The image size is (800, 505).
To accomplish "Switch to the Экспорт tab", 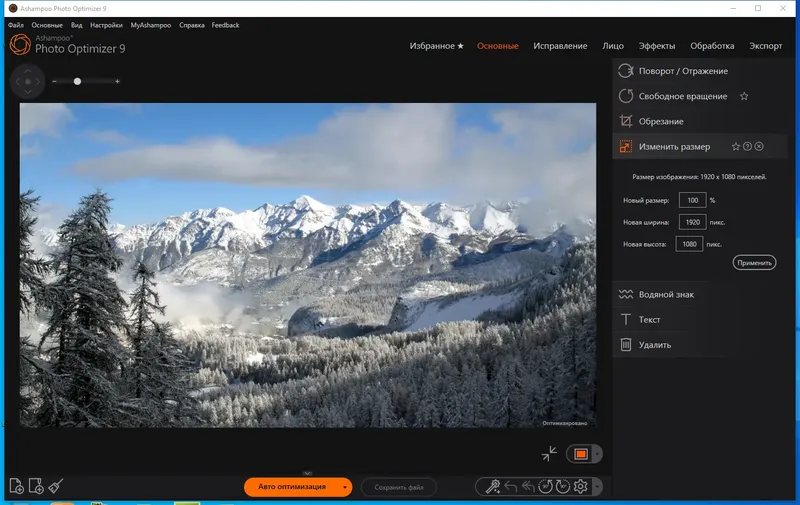I will coord(765,46).
